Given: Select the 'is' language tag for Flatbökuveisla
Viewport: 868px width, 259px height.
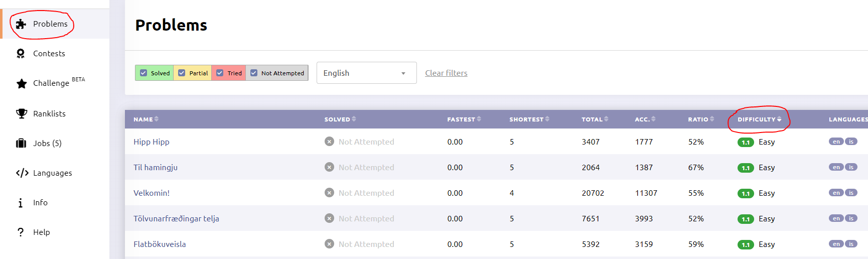Looking at the screenshot, I should pyautogui.click(x=851, y=244).
